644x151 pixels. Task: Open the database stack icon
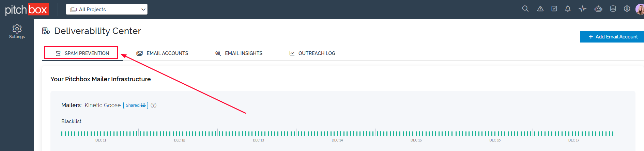(x=613, y=9)
